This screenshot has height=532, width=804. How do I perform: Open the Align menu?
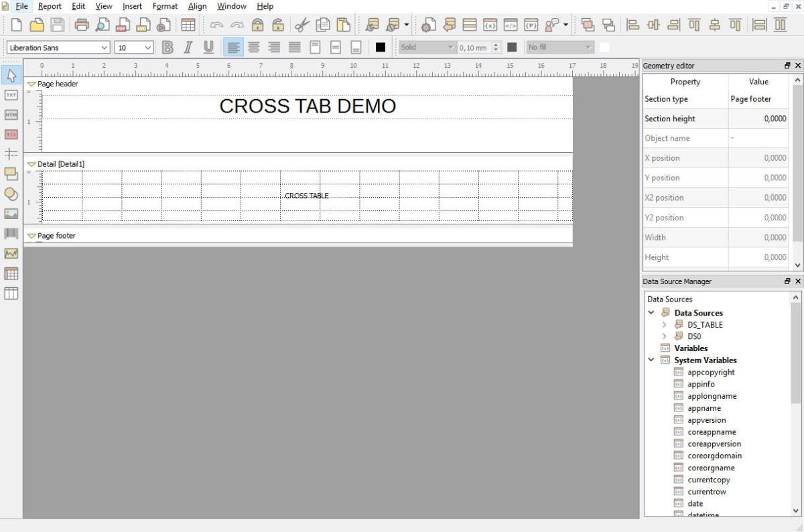tap(197, 6)
